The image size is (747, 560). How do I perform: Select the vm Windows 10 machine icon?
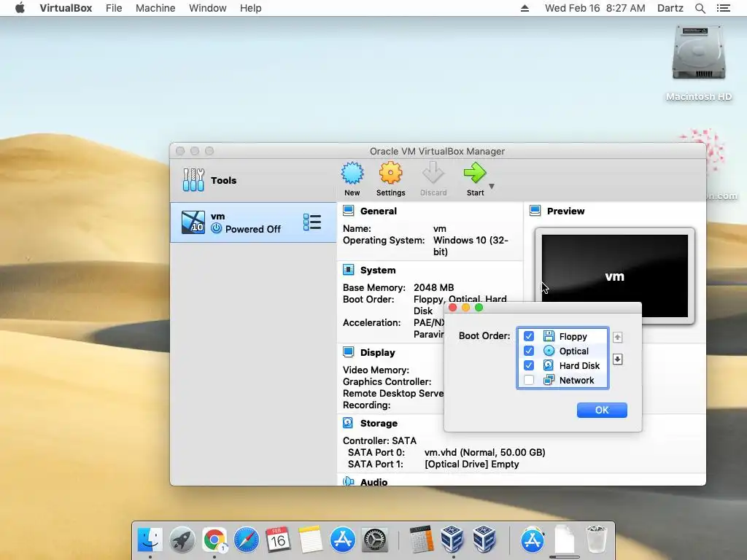coord(193,222)
